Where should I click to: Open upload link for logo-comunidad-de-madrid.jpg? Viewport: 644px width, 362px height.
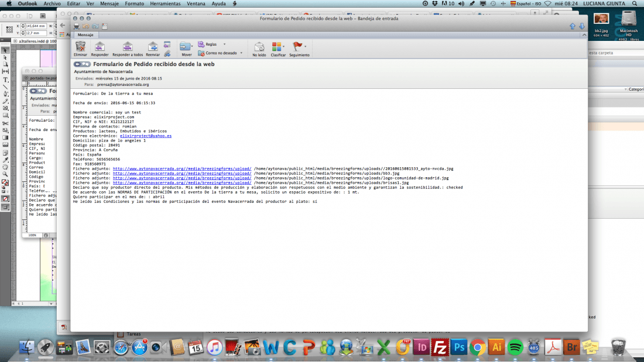[182, 178]
